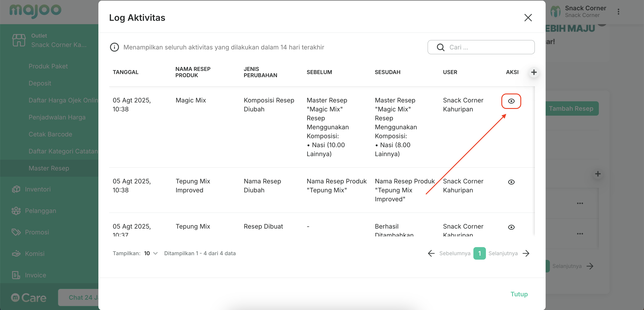Open the Inventori sidebar menu
644x310 pixels.
click(38, 189)
